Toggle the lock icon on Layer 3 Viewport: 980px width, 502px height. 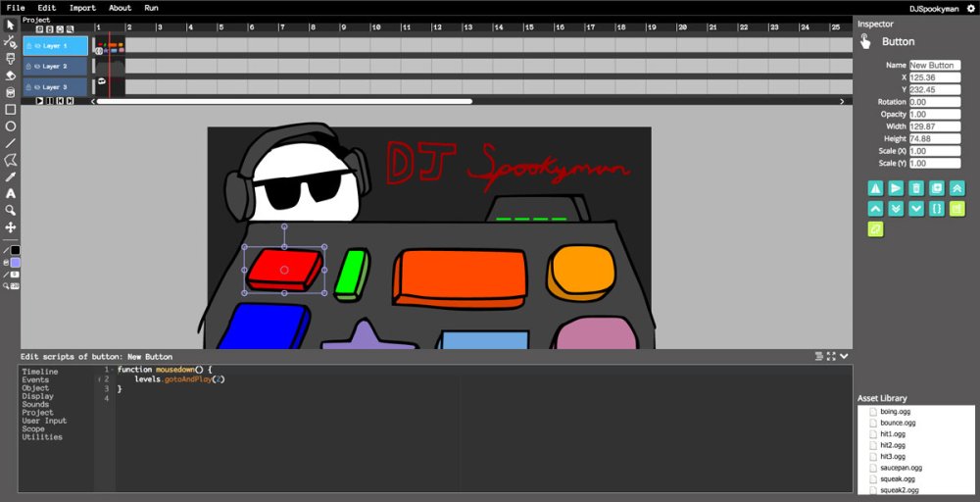click(x=28, y=87)
